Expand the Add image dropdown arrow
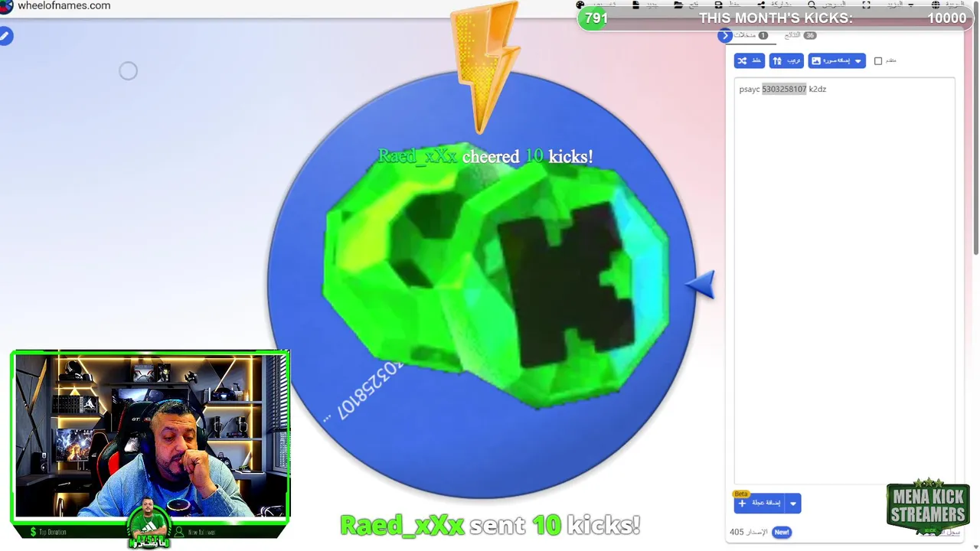The height and width of the screenshot is (551, 980). point(858,60)
